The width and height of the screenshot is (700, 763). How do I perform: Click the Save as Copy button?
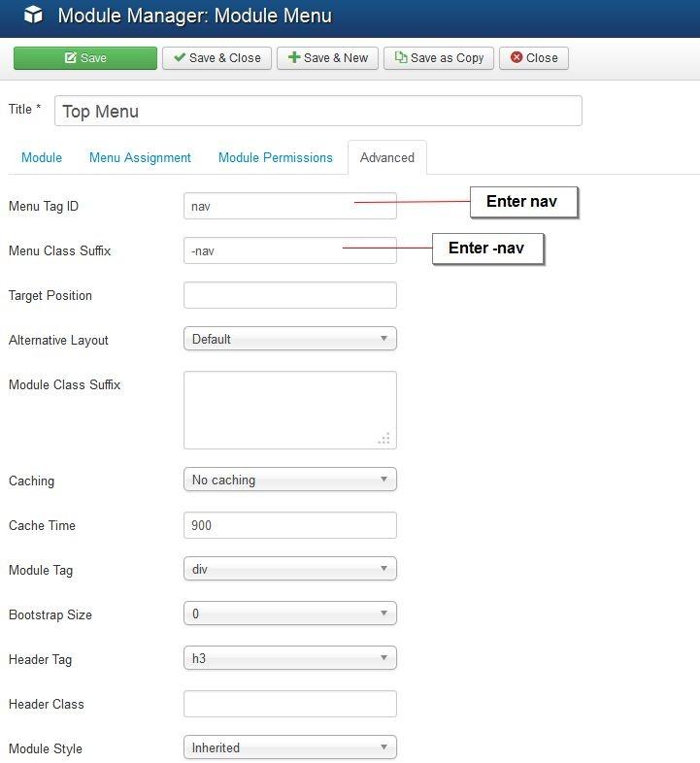[439, 58]
